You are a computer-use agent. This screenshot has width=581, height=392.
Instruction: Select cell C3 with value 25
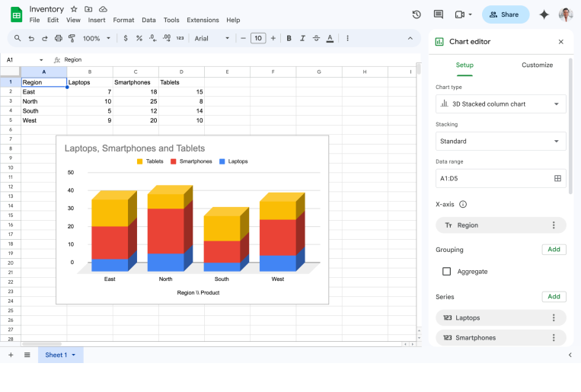(136, 101)
